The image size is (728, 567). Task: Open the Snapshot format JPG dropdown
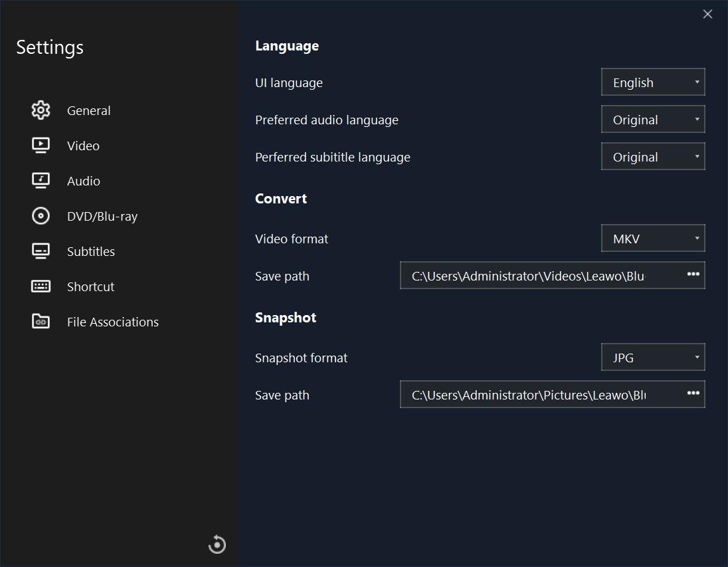click(x=652, y=358)
